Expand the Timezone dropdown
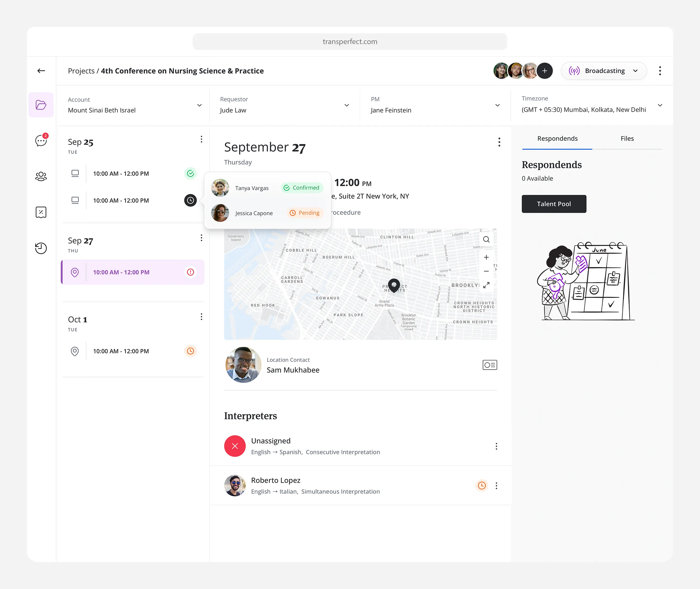 (660, 106)
